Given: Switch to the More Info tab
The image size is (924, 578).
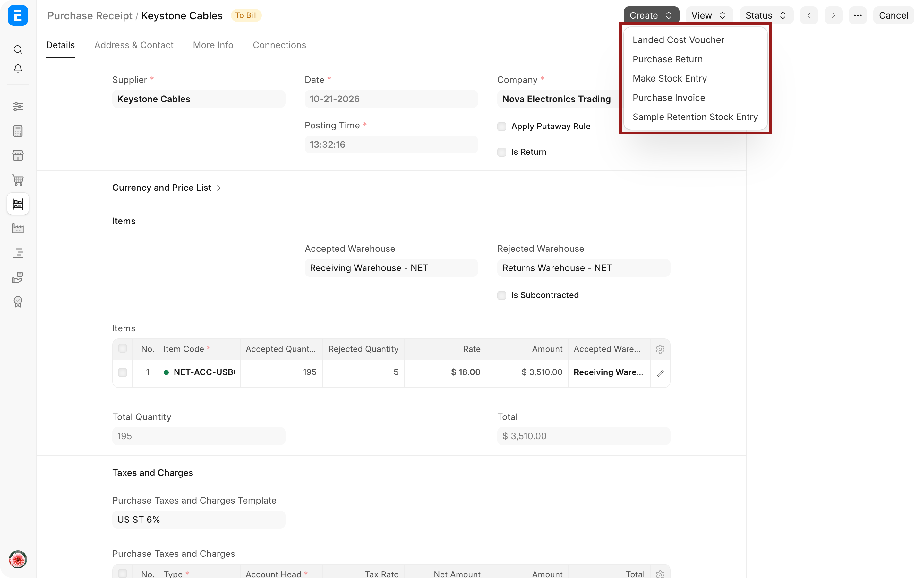Looking at the screenshot, I should click(213, 45).
